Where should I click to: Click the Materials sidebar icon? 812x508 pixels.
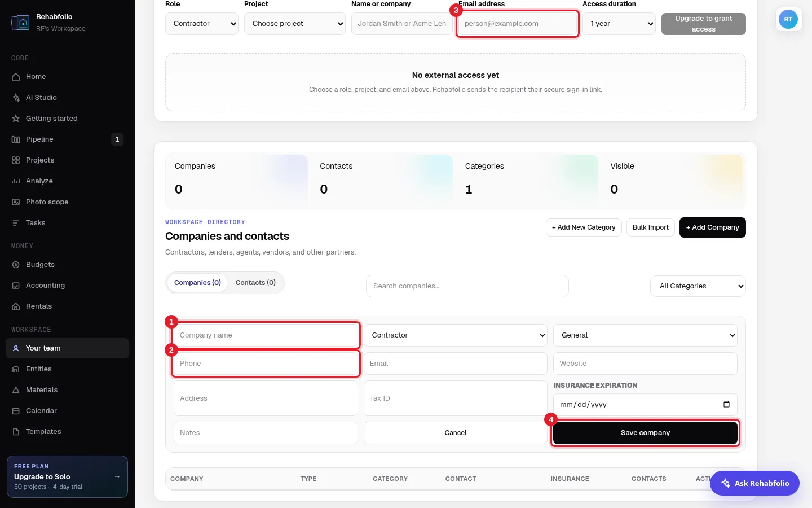tap(16, 390)
